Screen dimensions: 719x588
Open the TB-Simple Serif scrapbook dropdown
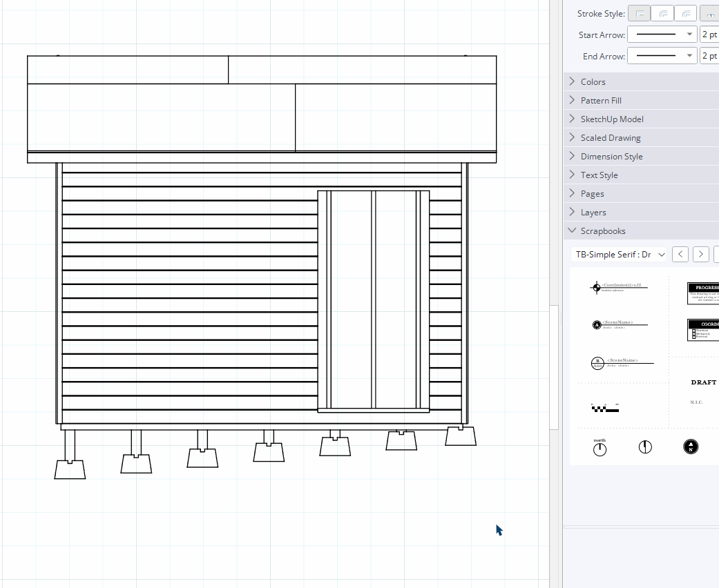620,254
